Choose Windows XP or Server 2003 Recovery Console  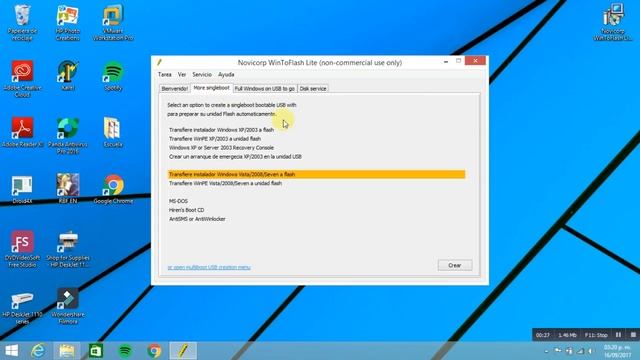221,148
